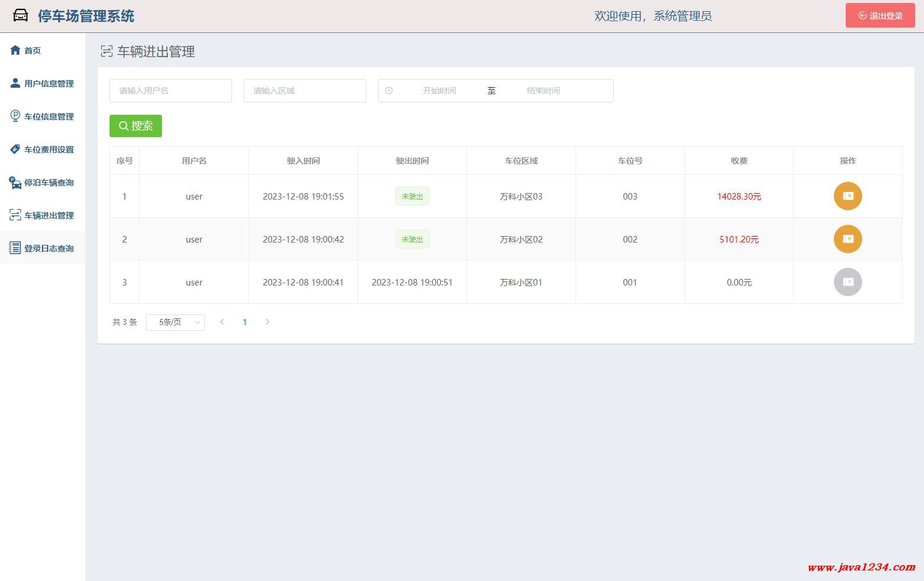The image size is (924, 581).
Task: Click the price tag icon beside 车位费用设置
Action: (15, 149)
